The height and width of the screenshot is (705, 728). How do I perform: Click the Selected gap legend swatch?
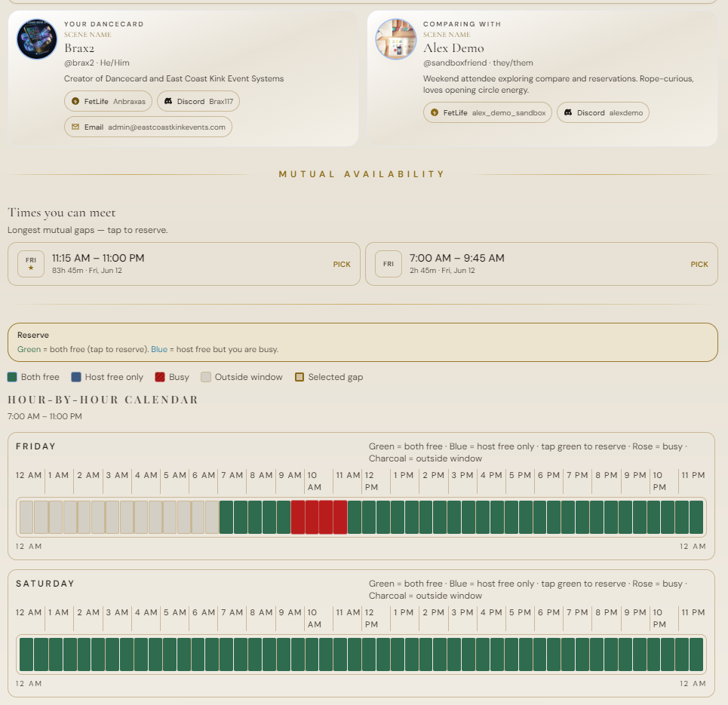(299, 377)
